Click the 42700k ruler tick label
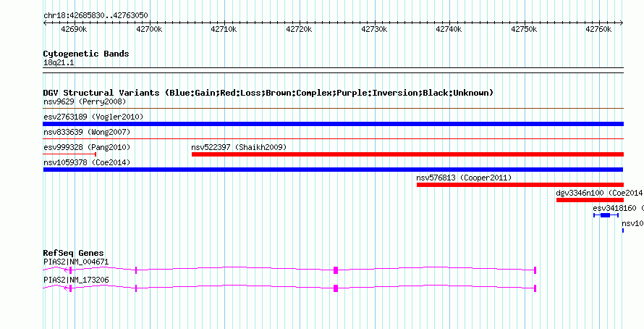Screen dimensions: 644x329 coord(150,29)
